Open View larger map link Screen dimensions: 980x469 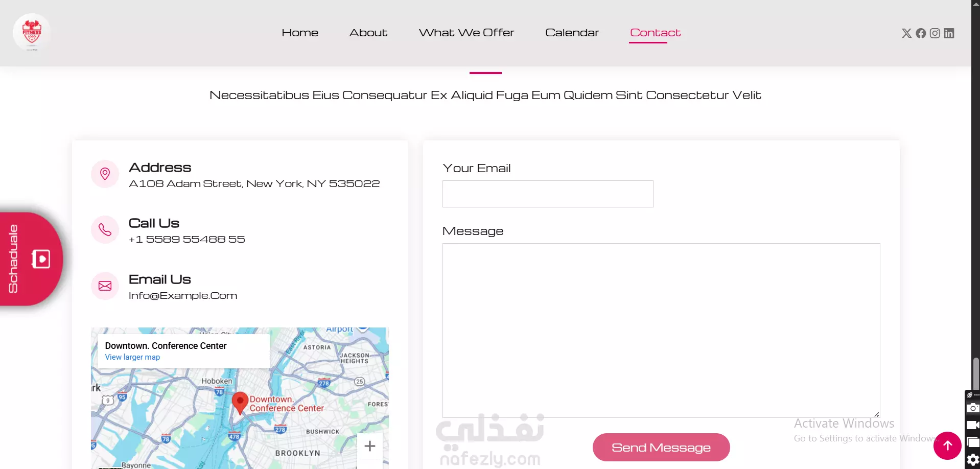pos(132,357)
